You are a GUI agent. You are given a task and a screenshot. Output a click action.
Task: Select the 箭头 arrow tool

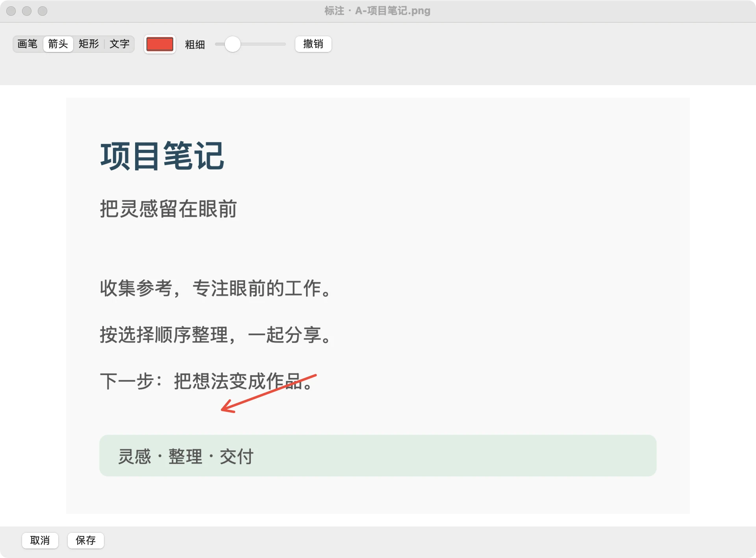(x=58, y=44)
